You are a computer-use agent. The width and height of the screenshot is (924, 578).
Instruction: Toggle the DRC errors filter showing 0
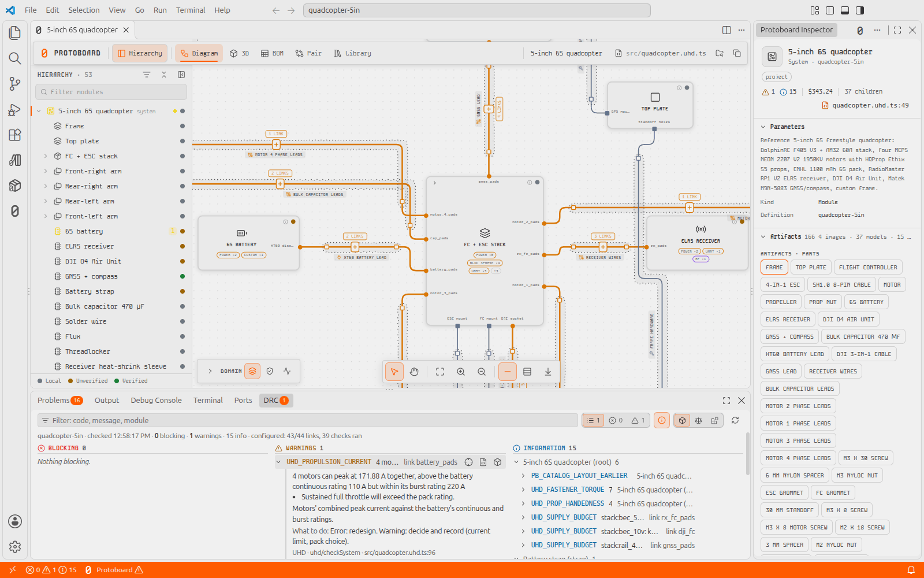(616, 420)
